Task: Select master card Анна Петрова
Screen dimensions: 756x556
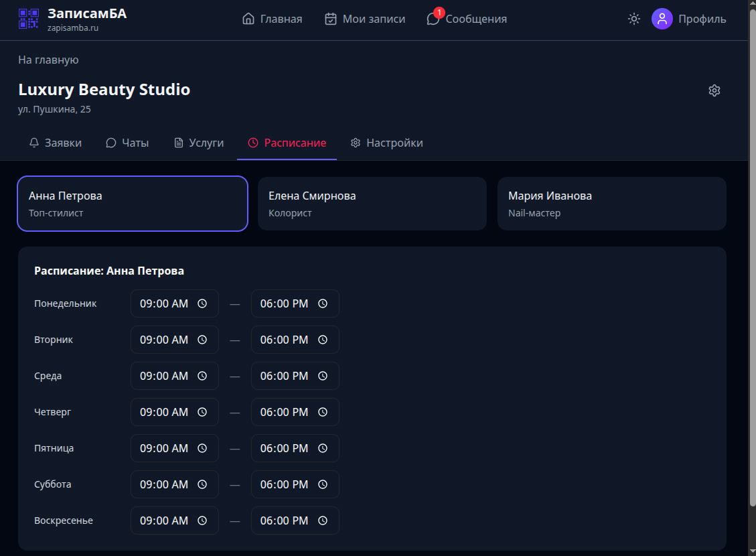Action: [133, 204]
